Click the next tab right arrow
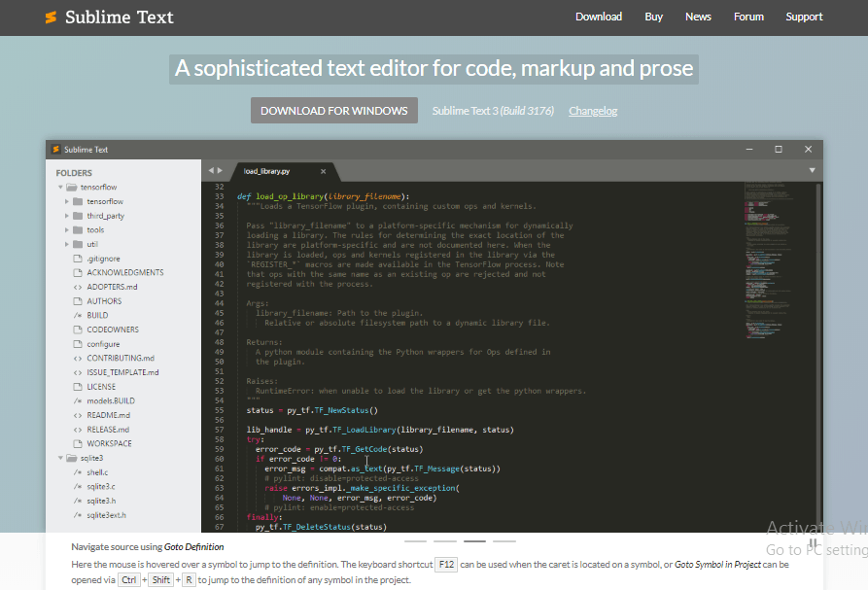868x590 pixels. click(220, 170)
